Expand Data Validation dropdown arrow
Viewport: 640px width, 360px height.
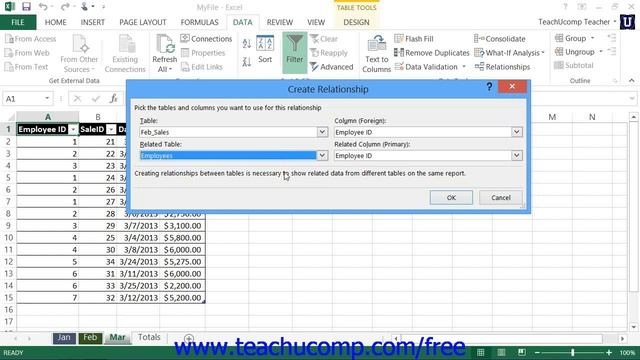pos(464,67)
